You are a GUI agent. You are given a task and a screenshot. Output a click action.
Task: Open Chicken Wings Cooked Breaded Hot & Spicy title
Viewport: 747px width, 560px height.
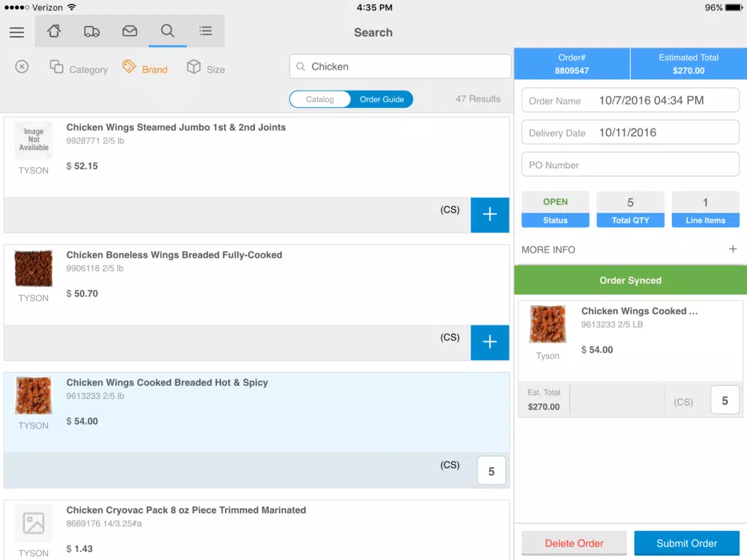(167, 383)
